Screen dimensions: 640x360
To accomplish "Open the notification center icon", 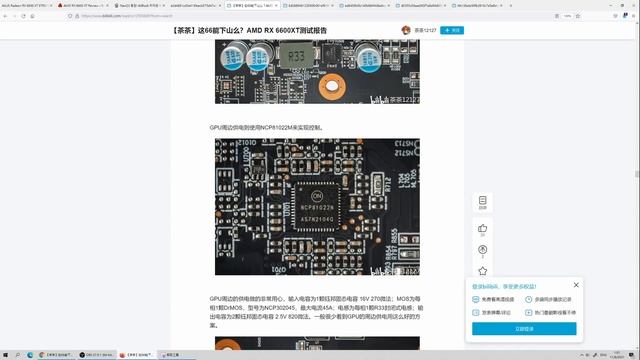I will 631,355.
